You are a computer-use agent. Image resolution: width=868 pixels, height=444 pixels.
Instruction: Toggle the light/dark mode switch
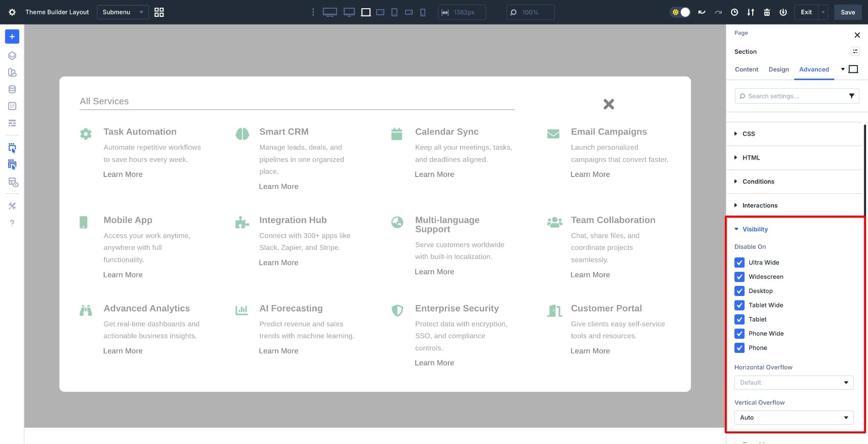coord(680,12)
